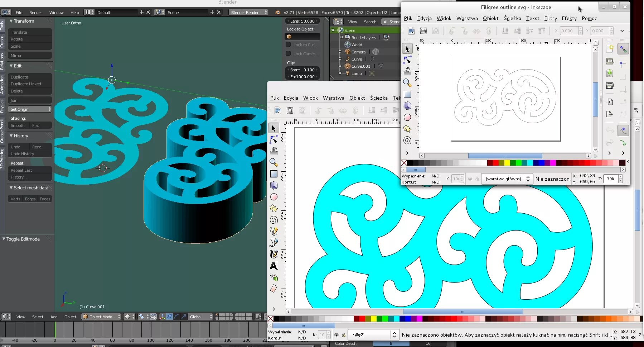Open Blender 3D View editor type icon
The image size is (644, 347).
tap(6, 317)
